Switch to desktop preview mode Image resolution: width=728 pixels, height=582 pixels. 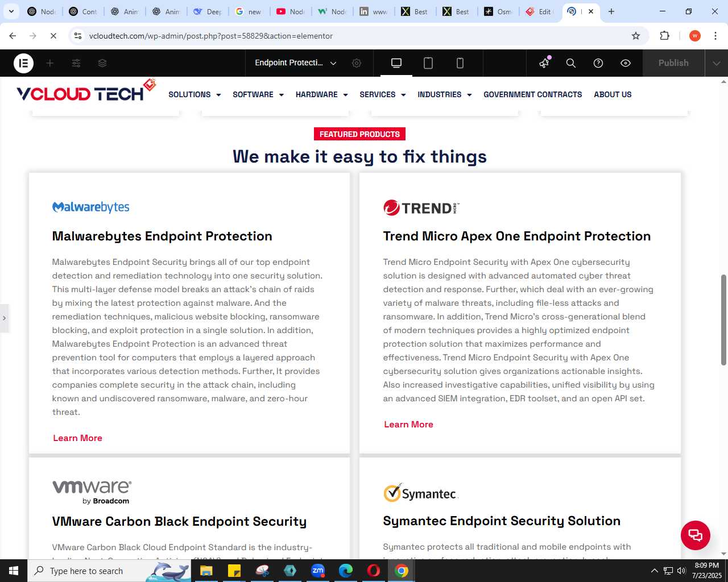396,63
